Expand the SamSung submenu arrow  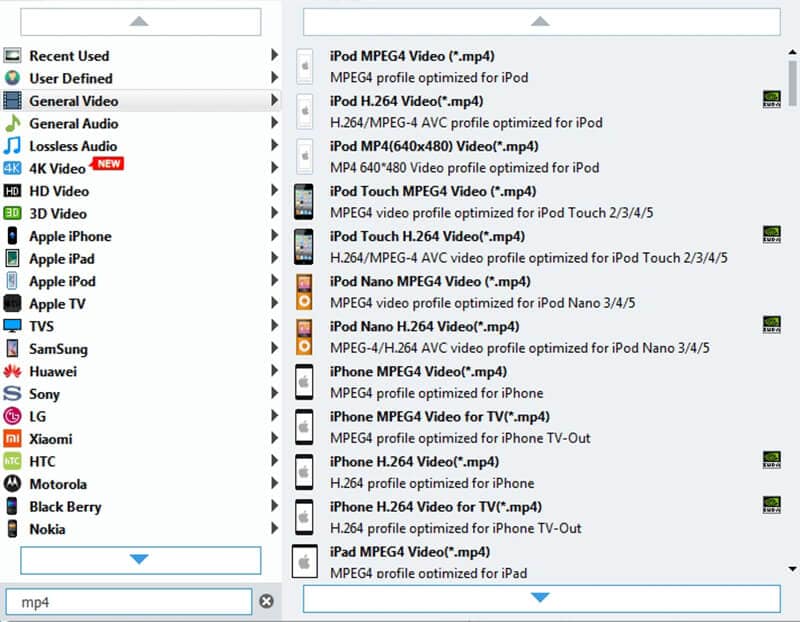tap(274, 349)
